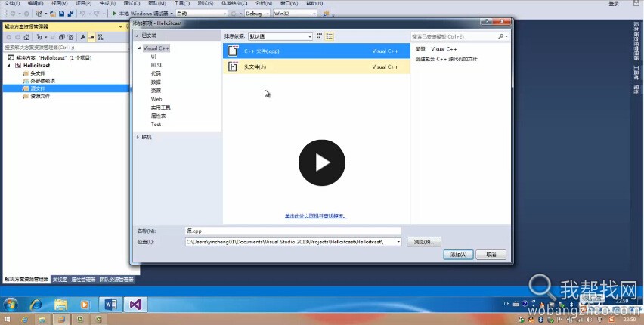This screenshot has height=325, width=644.
Task: Click the Navigate Backward toolbar icon
Action: coord(13,14)
